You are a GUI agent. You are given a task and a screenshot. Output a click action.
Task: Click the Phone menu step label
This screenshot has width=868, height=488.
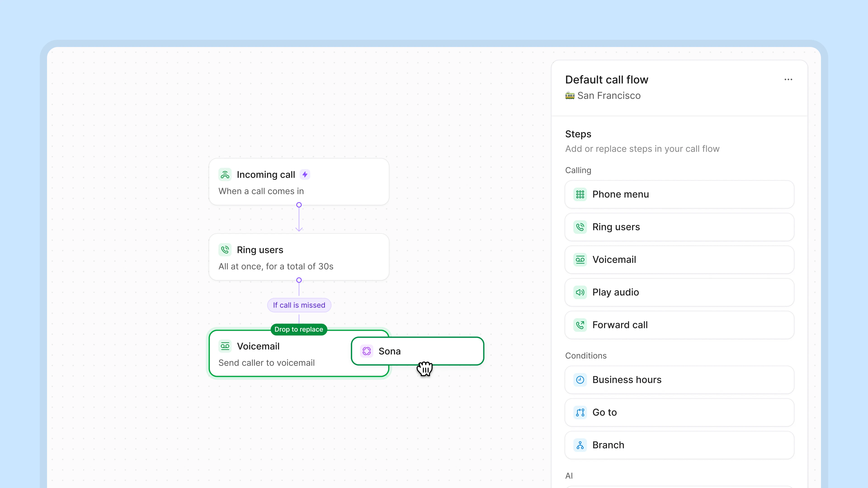pos(620,194)
